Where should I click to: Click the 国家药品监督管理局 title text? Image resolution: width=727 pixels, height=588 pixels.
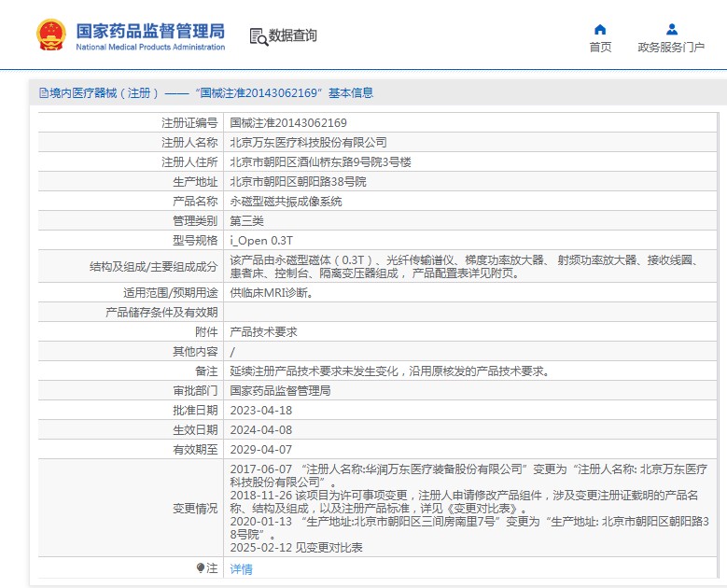pyautogui.click(x=150, y=31)
